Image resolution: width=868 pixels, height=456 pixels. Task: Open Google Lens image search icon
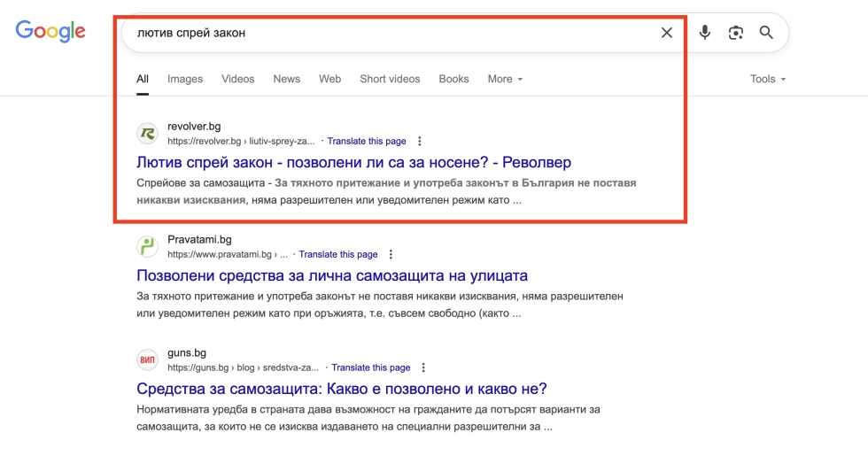(x=736, y=33)
